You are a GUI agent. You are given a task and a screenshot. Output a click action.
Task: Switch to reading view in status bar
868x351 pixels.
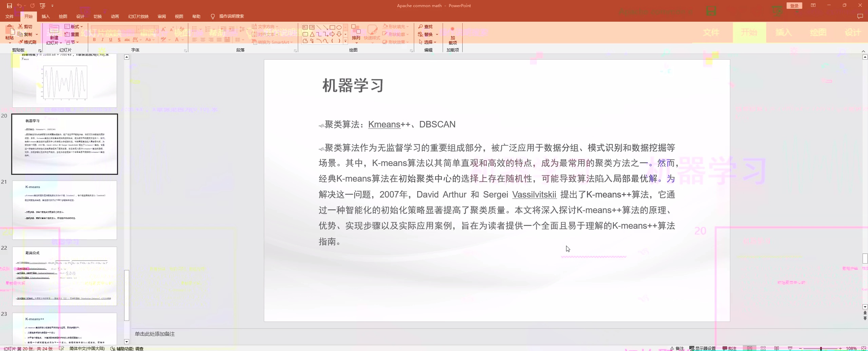coord(776,348)
